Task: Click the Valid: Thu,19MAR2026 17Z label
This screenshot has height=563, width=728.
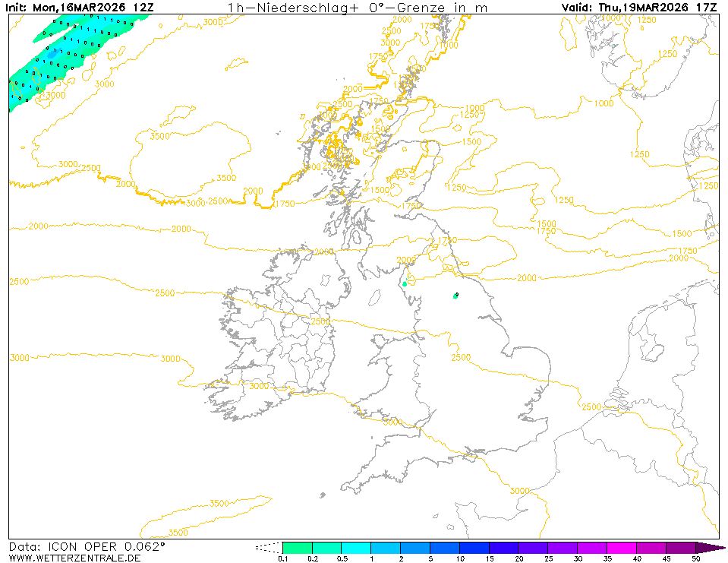Action: [639, 8]
